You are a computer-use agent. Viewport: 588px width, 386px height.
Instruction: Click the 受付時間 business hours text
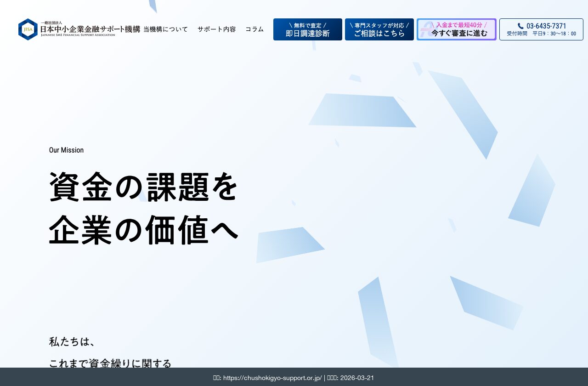point(516,33)
